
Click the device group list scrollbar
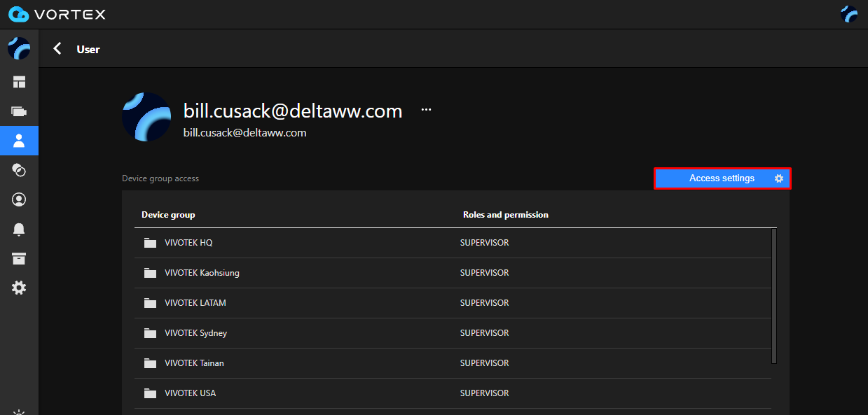point(773,295)
